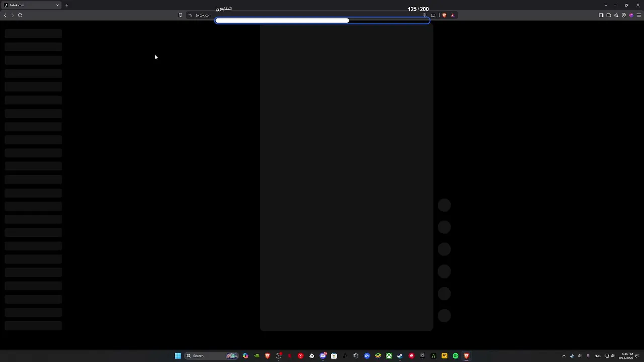
Task: Open the clock and date panel
Action: 627,356
